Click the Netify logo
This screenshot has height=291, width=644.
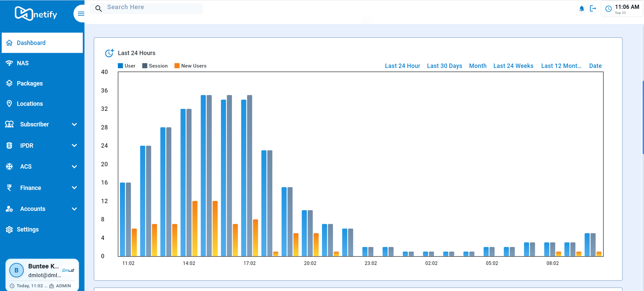click(36, 14)
